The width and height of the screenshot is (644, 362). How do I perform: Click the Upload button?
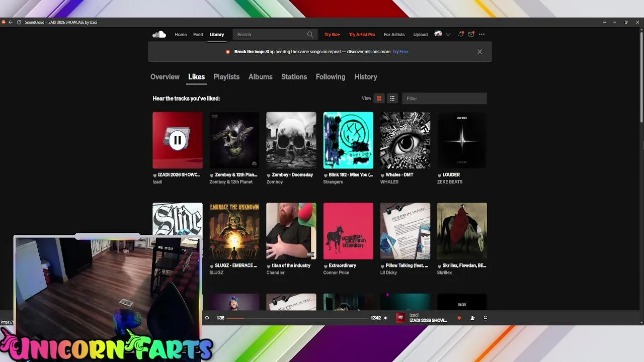pos(421,35)
